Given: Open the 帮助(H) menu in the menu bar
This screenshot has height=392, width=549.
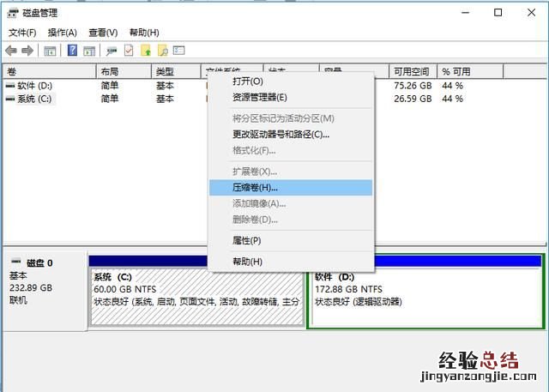Looking at the screenshot, I should pyautogui.click(x=144, y=33).
